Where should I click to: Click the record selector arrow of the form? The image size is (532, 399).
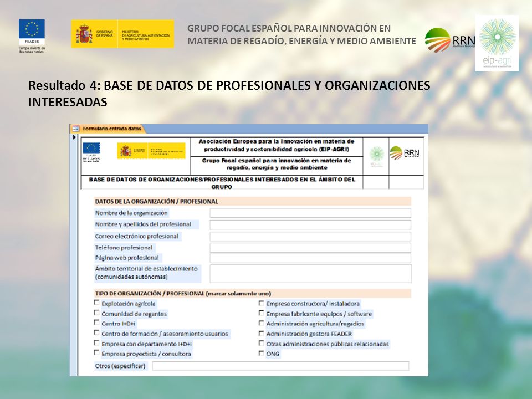74,137
